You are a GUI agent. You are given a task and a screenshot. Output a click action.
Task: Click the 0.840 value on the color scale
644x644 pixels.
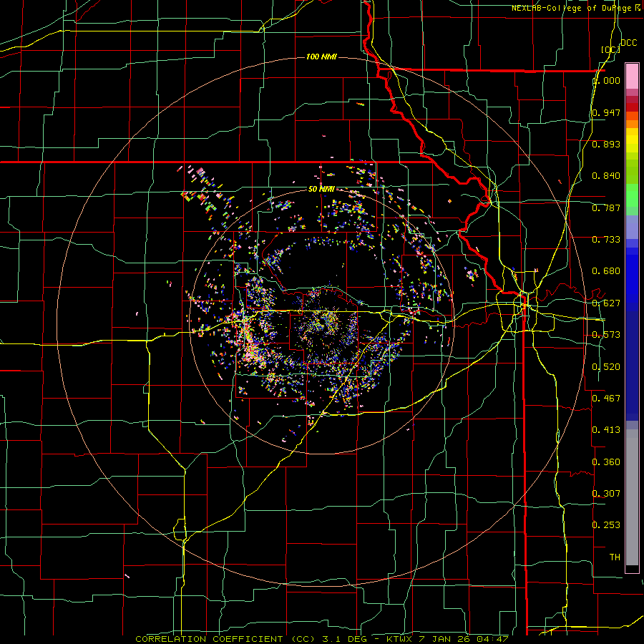tap(606, 176)
